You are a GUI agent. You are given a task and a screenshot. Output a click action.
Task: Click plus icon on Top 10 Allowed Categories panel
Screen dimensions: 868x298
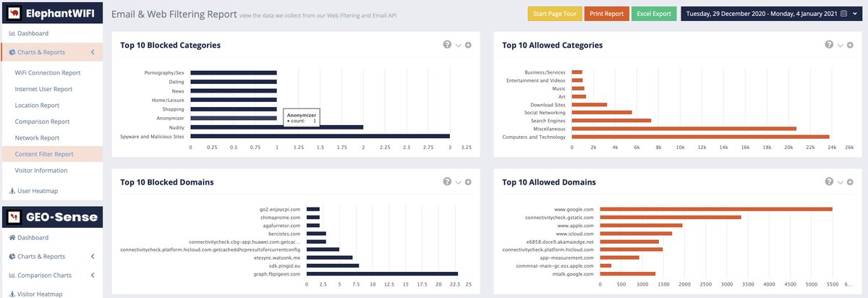(x=850, y=45)
